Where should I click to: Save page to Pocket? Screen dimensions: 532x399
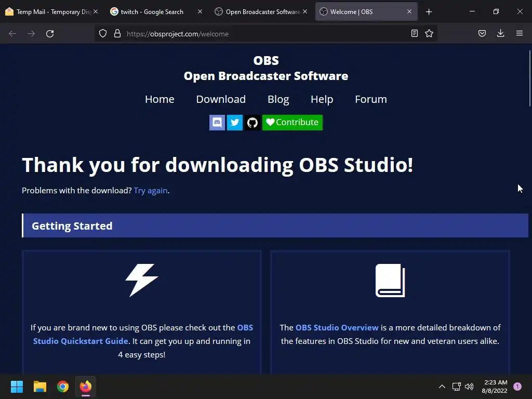pyautogui.click(x=482, y=34)
